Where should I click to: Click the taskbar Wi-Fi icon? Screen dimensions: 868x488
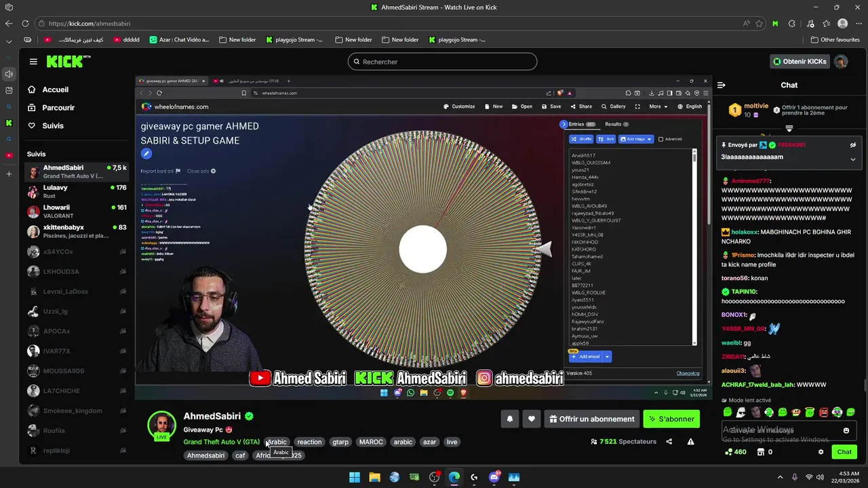click(x=808, y=477)
